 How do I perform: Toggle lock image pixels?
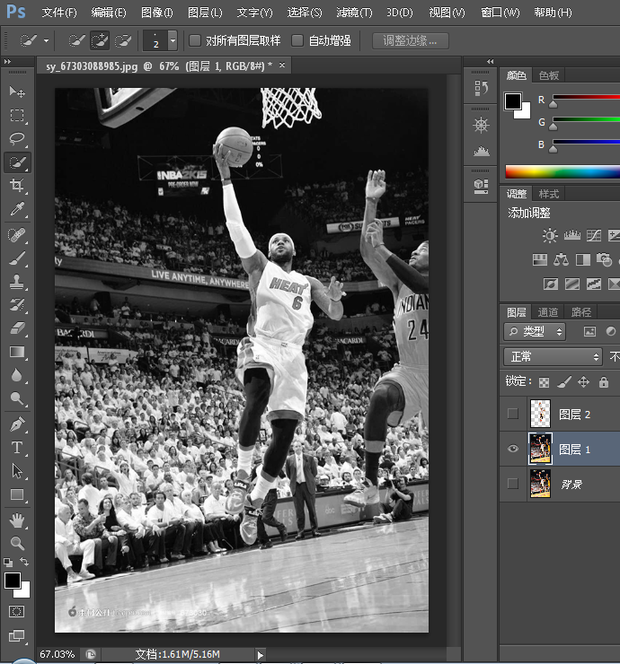564,382
